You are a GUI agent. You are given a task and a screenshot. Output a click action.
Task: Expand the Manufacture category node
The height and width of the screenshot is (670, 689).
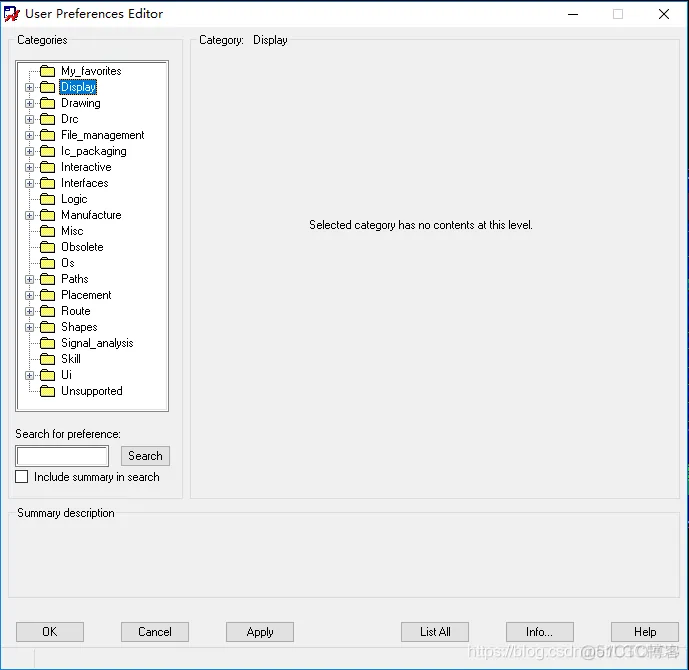pyautogui.click(x=29, y=215)
